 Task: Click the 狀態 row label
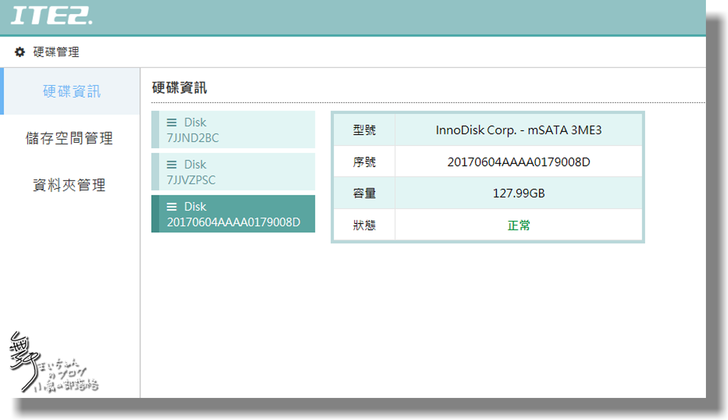(x=365, y=226)
